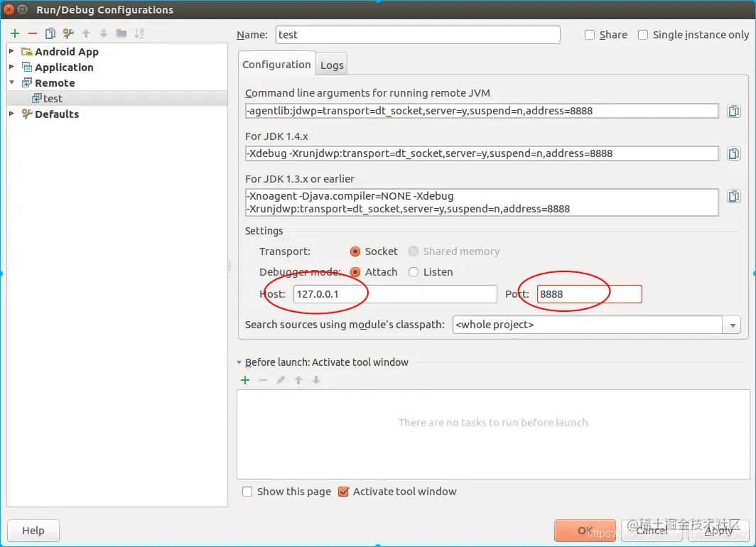This screenshot has height=547, width=756.
Task: Copy the JDK 1.4.x arguments
Action: 733,153
